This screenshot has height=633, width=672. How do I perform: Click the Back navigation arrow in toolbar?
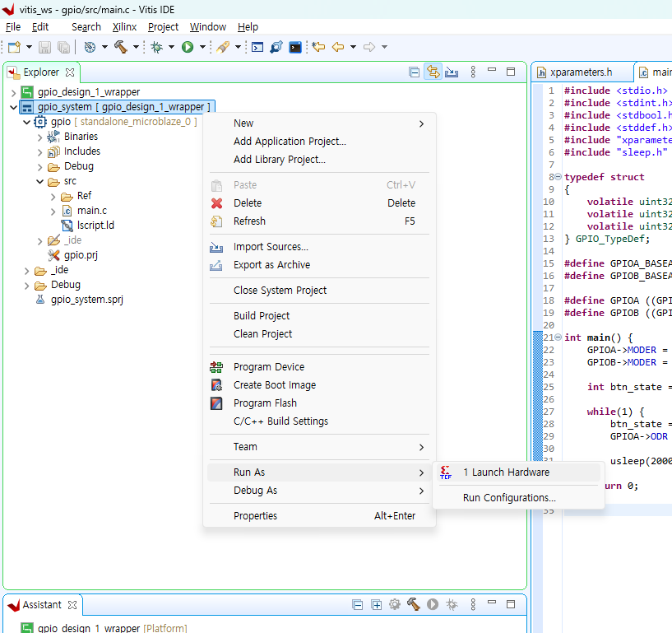[x=337, y=48]
